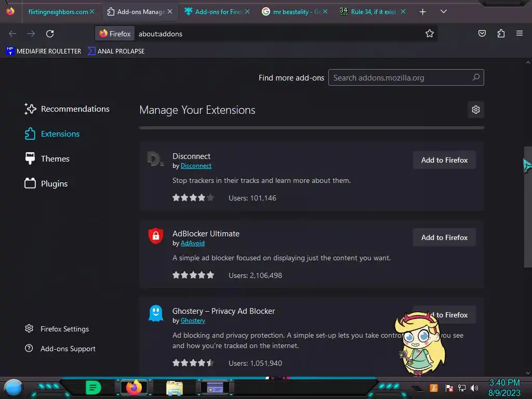Expand the list all tabs chevron

click(x=444, y=11)
